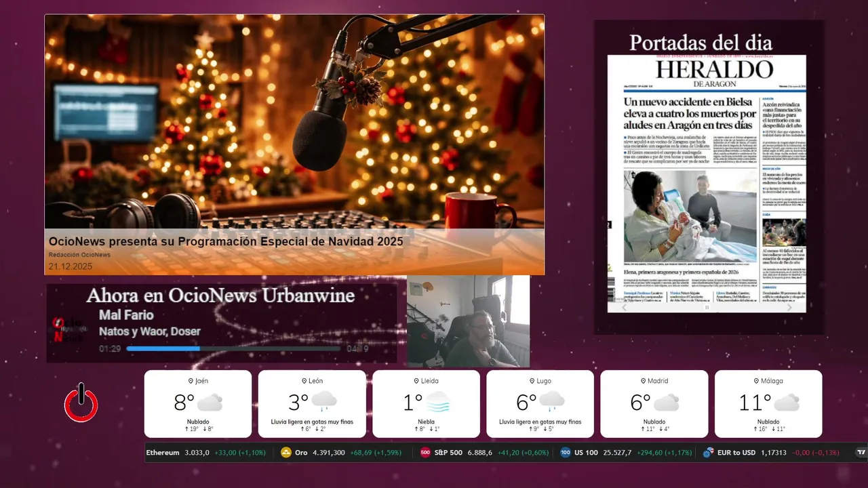Click the artist line Natos y Waor, Doser
The width and height of the screenshot is (868, 488).
point(150,331)
